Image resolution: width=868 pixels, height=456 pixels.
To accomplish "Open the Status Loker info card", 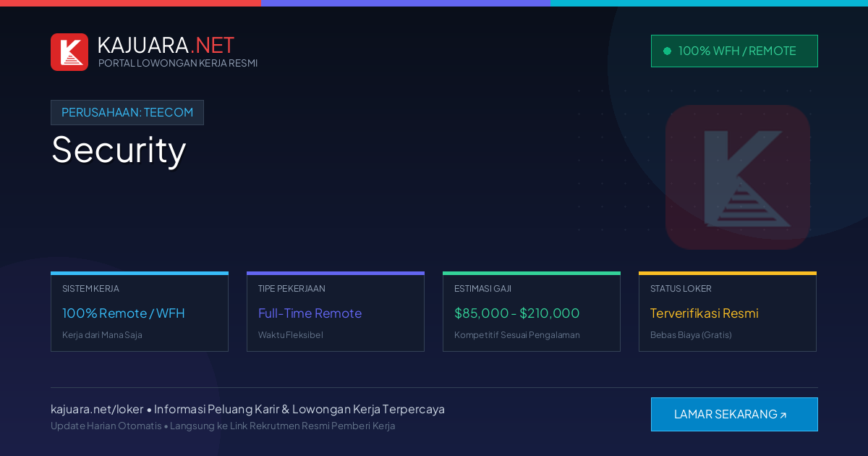I will pyautogui.click(x=728, y=312).
